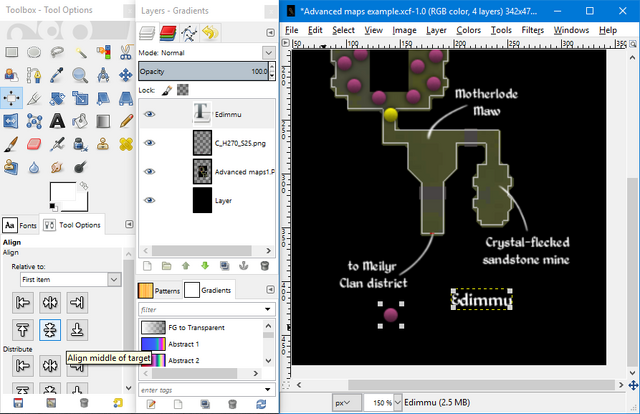Click the enter tags input field
This screenshot has width=640, height=414.
point(201,390)
